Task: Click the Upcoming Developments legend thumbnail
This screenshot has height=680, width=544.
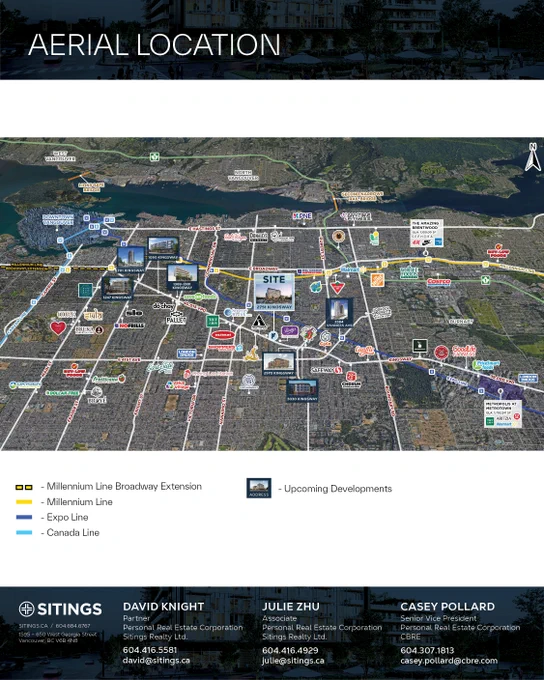Action: click(x=259, y=488)
